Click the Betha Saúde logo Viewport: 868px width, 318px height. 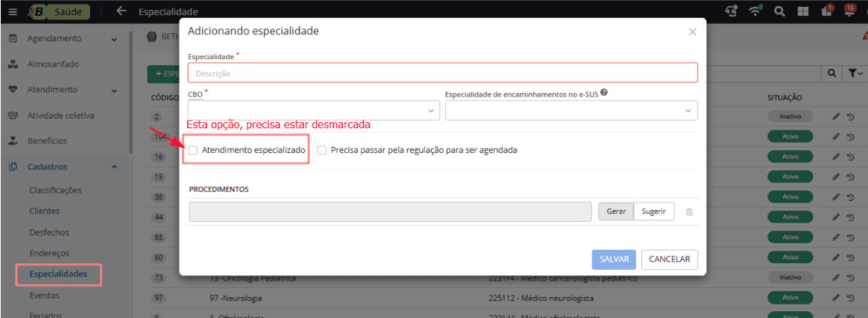[59, 11]
